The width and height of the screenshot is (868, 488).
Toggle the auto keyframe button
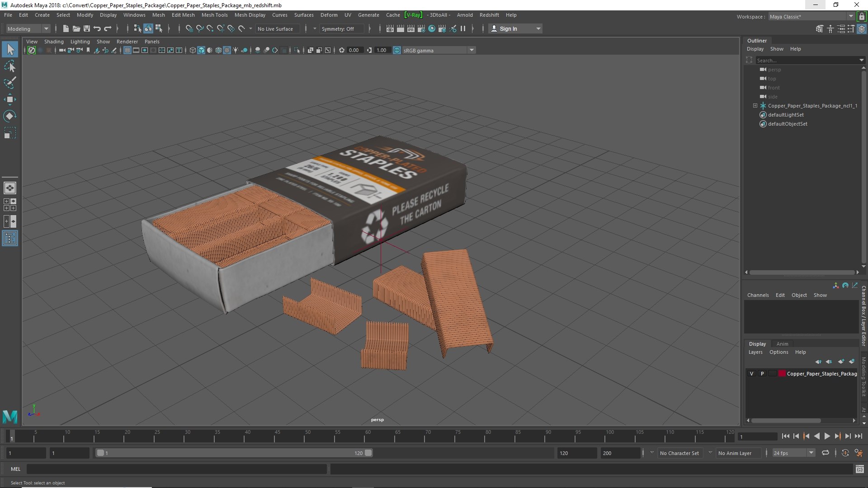[845, 453]
